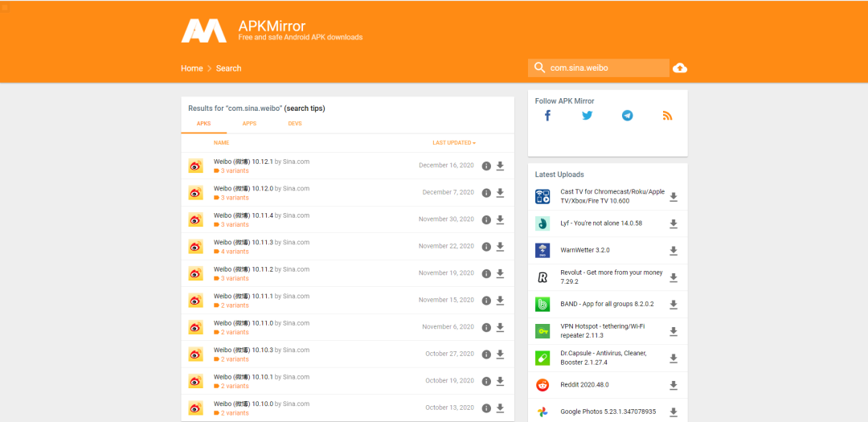The width and height of the screenshot is (868, 422).
Task: Go to Home breadcrumb
Action: click(191, 68)
